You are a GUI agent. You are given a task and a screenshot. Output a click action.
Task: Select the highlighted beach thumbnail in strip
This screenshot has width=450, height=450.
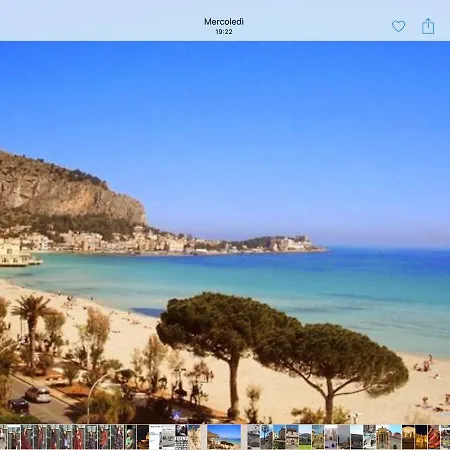[x=224, y=437]
